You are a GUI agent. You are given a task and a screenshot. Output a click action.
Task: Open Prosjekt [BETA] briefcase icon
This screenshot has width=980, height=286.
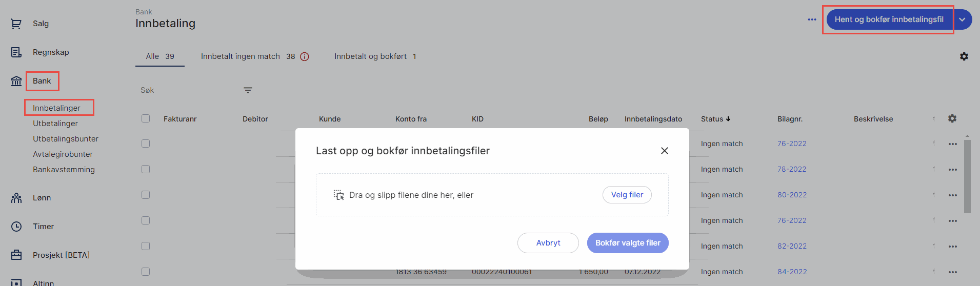(x=16, y=255)
